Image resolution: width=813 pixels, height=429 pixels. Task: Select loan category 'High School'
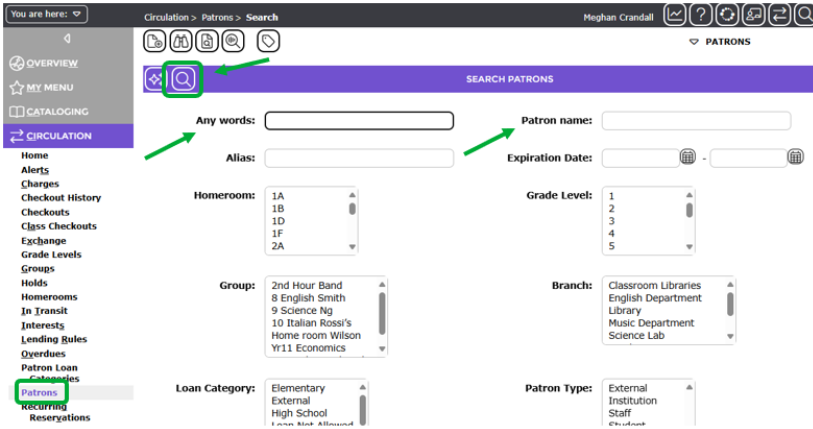click(x=299, y=413)
